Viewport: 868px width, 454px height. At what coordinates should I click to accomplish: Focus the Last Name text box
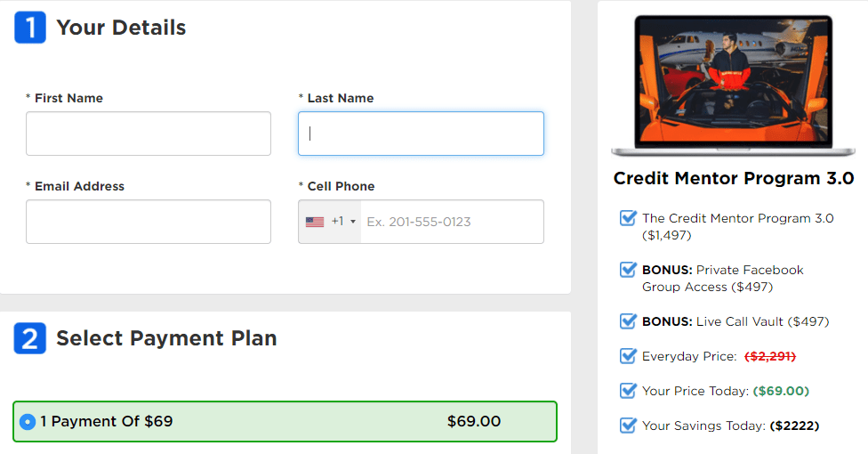point(421,134)
